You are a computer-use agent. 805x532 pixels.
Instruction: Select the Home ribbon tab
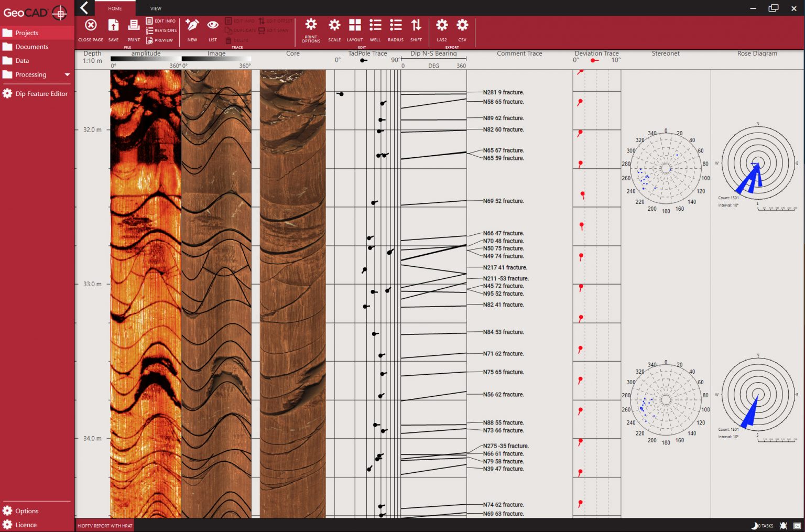115,8
